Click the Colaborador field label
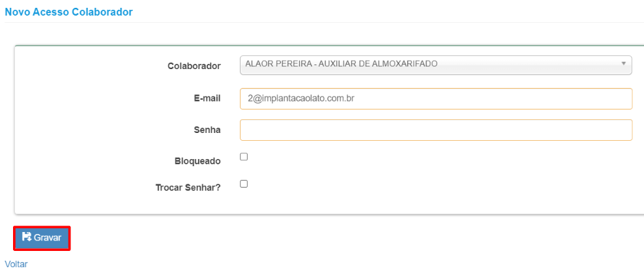 click(194, 66)
